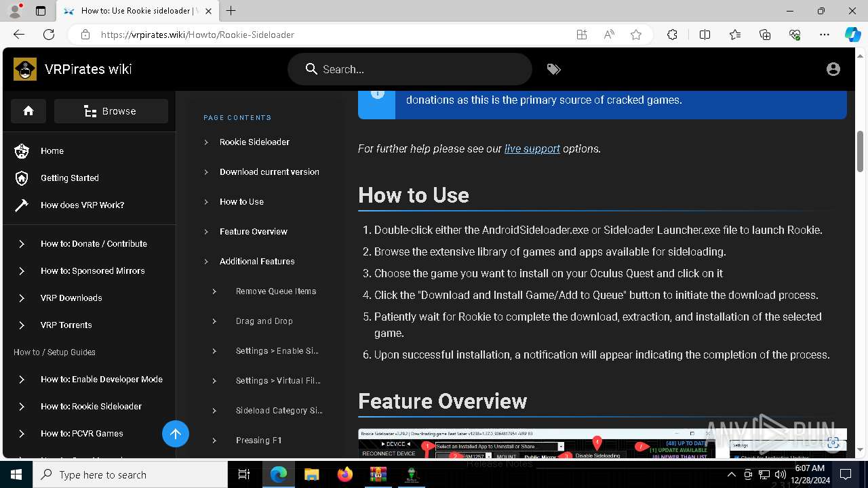This screenshot has width=868, height=488.
Task: Click the site info lock icon
Action: tap(85, 35)
